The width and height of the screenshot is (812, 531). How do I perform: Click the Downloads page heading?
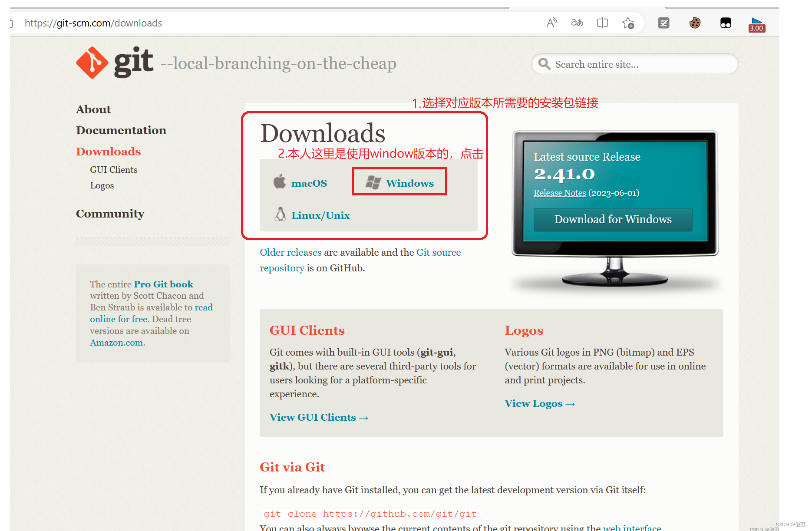(x=323, y=133)
